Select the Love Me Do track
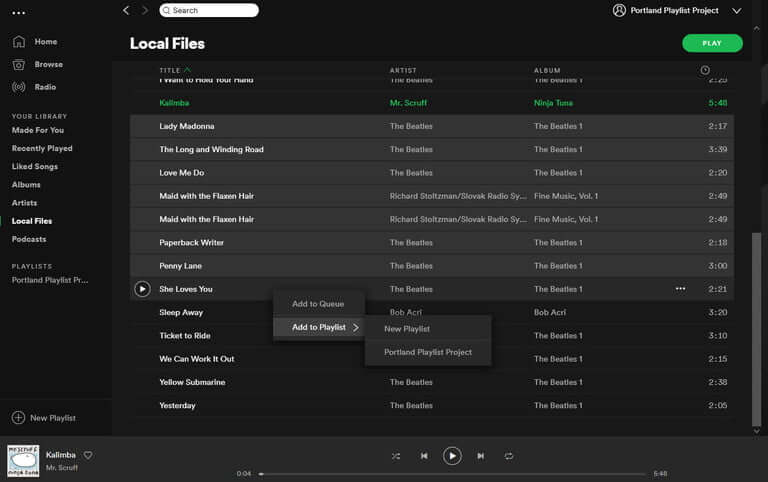The height and width of the screenshot is (482, 768). point(432,173)
